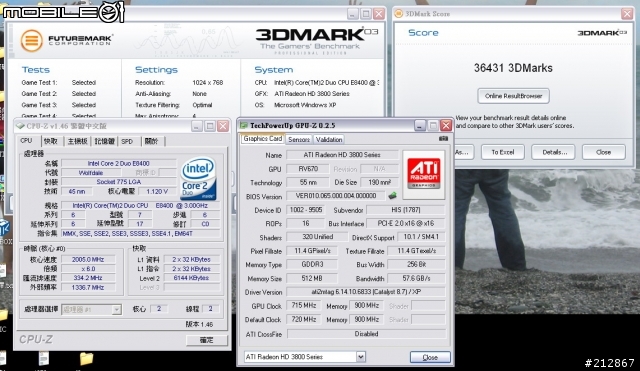The width and height of the screenshot is (640, 371).
Task: Switch to the 關於 tab in CPU-Z
Action: (151, 141)
